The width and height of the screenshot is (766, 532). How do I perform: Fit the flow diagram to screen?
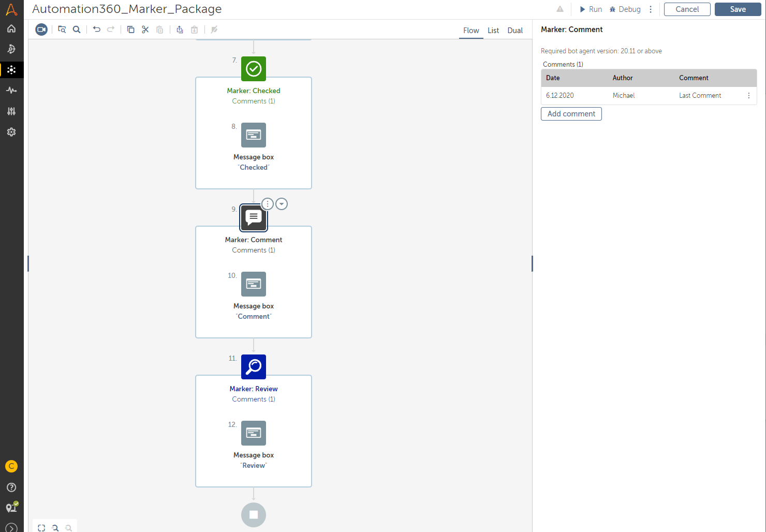(41, 528)
